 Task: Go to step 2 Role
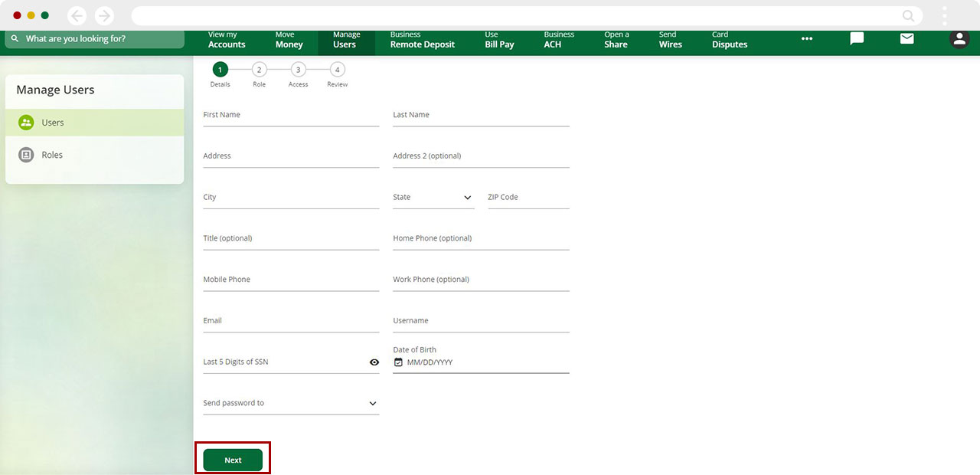[259, 70]
